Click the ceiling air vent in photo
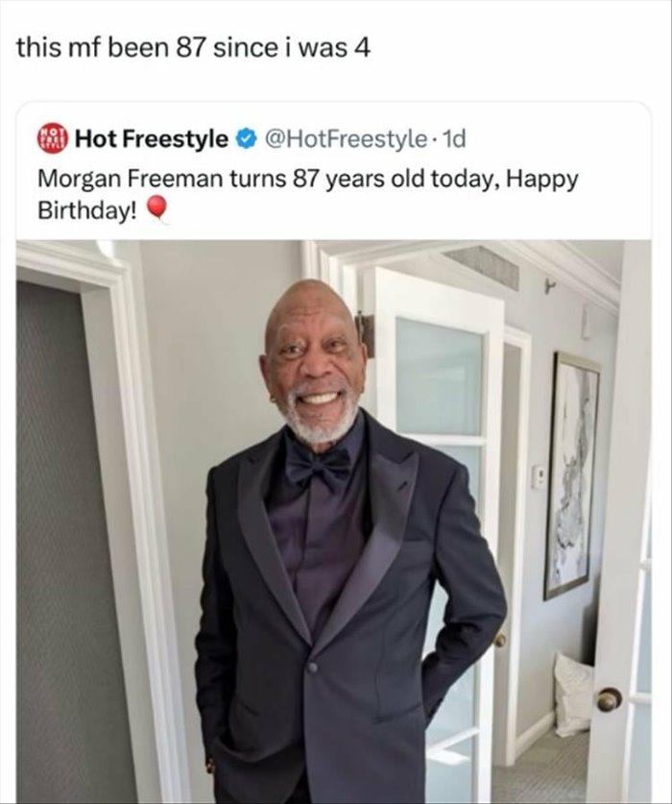The image size is (672, 804). [480, 262]
